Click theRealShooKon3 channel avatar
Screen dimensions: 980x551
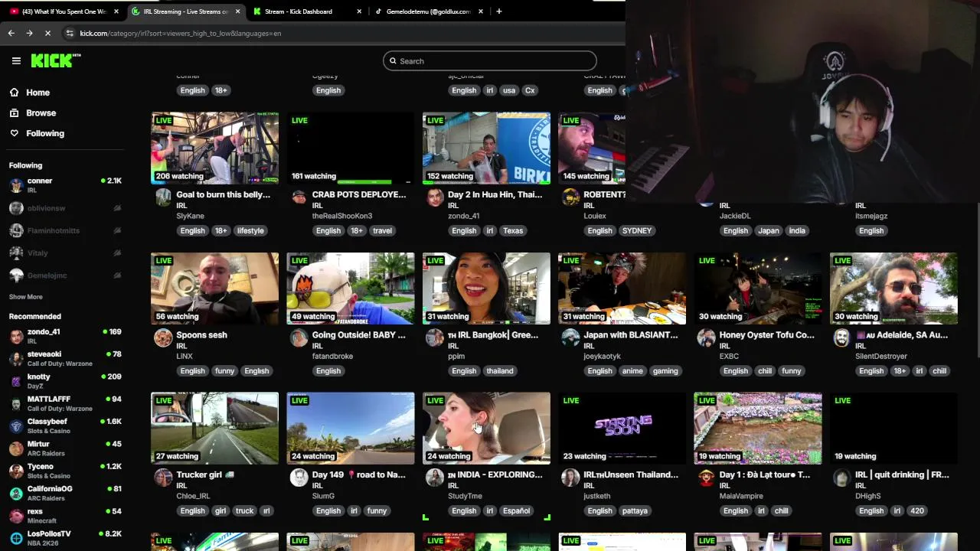(299, 197)
